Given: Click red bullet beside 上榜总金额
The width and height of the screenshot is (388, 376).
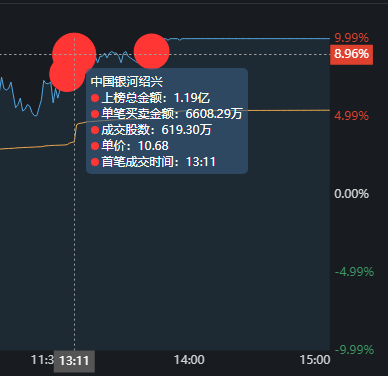Looking at the screenshot, I should 95,98.
